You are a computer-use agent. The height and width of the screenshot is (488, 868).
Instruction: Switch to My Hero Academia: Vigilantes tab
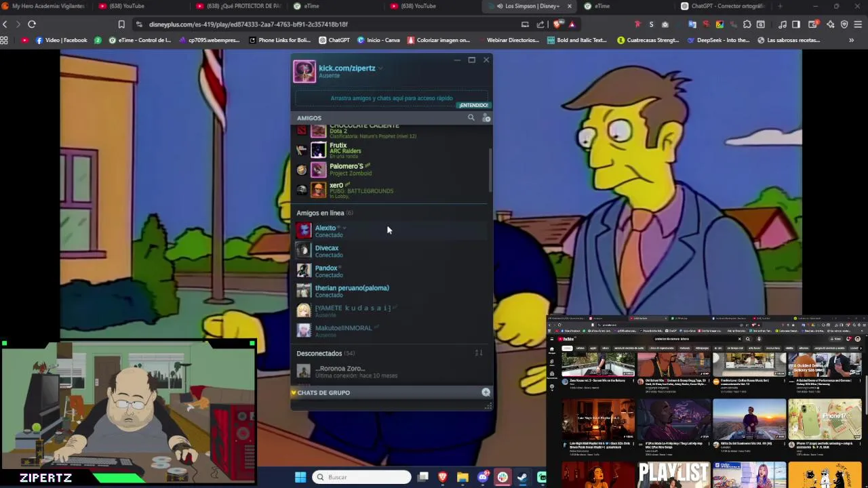[x=43, y=6]
